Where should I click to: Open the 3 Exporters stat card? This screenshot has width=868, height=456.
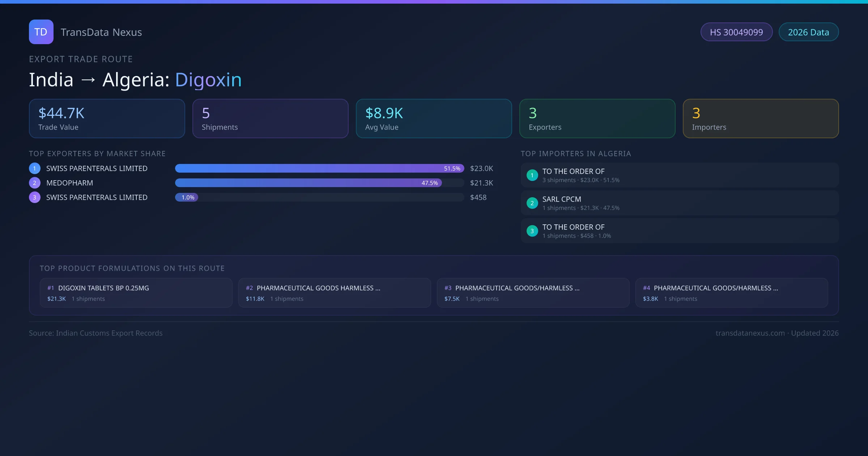597,119
